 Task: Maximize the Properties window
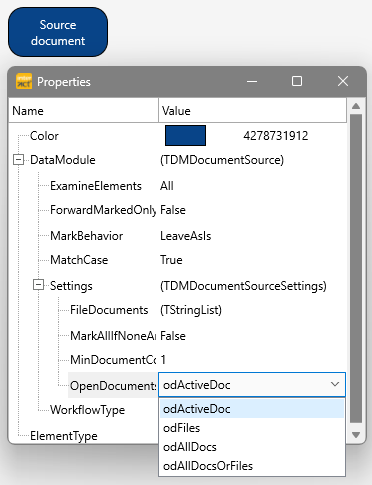click(x=297, y=81)
